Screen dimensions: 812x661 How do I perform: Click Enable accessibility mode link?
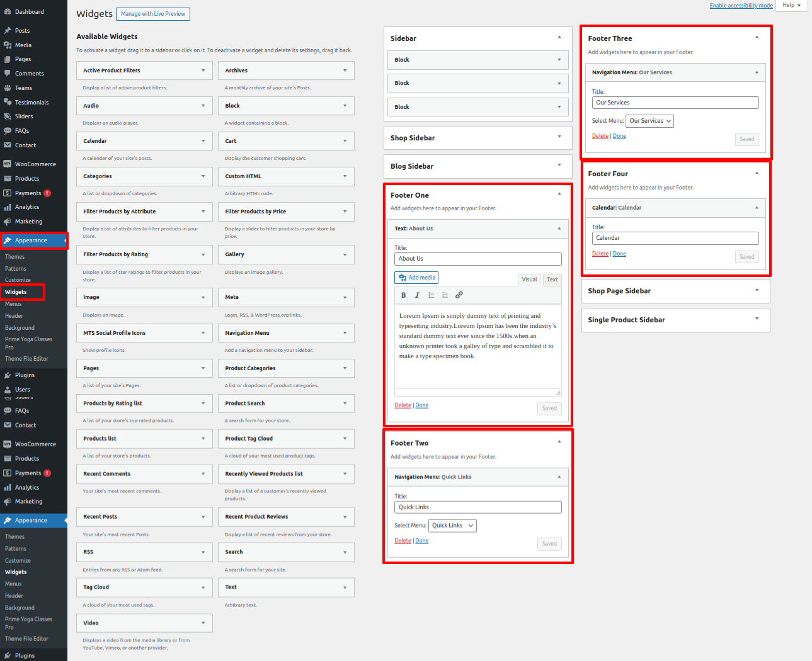(741, 6)
